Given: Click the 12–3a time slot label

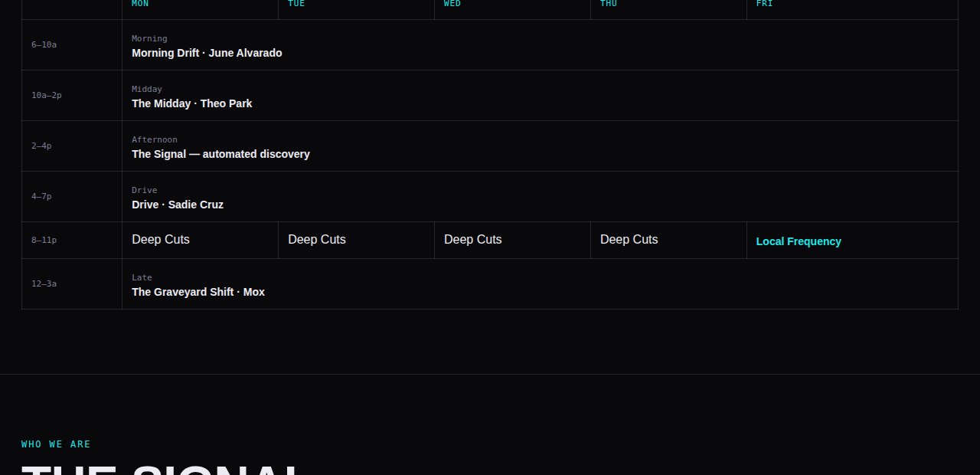Looking at the screenshot, I should (x=44, y=283).
